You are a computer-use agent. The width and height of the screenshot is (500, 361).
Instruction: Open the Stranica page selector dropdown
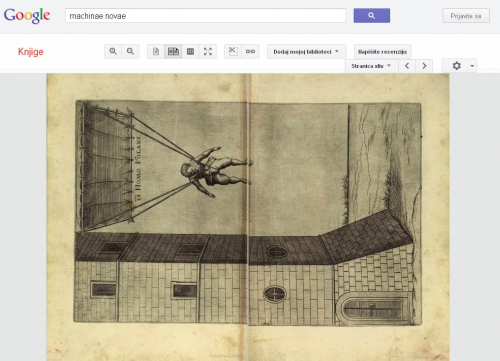click(371, 66)
